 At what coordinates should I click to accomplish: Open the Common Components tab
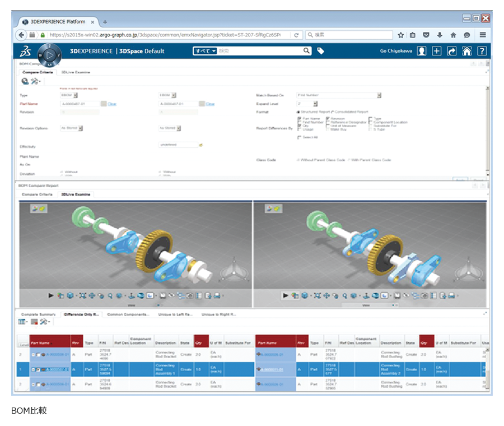(128, 314)
